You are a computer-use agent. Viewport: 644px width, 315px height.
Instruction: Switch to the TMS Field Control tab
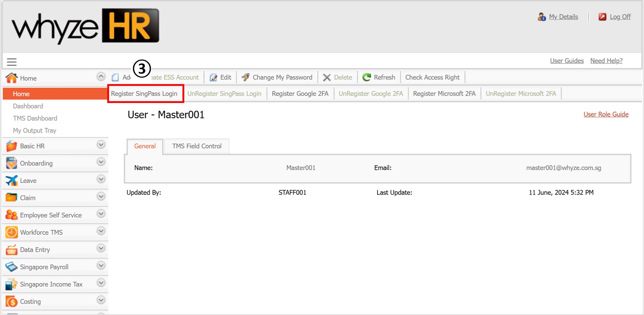pyautogui.click(x=197, y=146)
